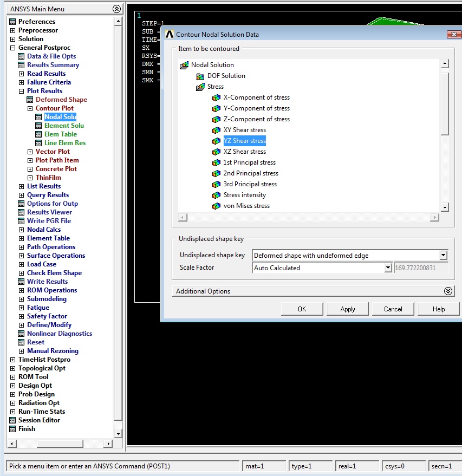462x476 pixels.
Task: Expand the Vector Plot node
Action: [x=30, y=152]
